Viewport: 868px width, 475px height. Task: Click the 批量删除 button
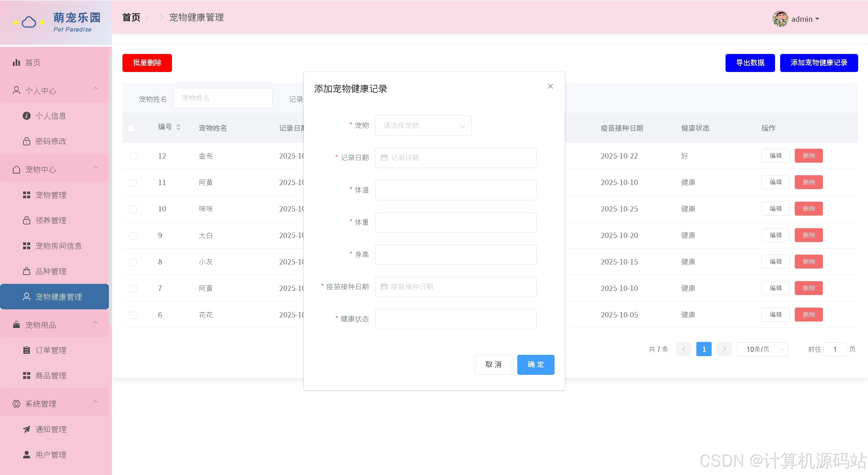[147, 63]
